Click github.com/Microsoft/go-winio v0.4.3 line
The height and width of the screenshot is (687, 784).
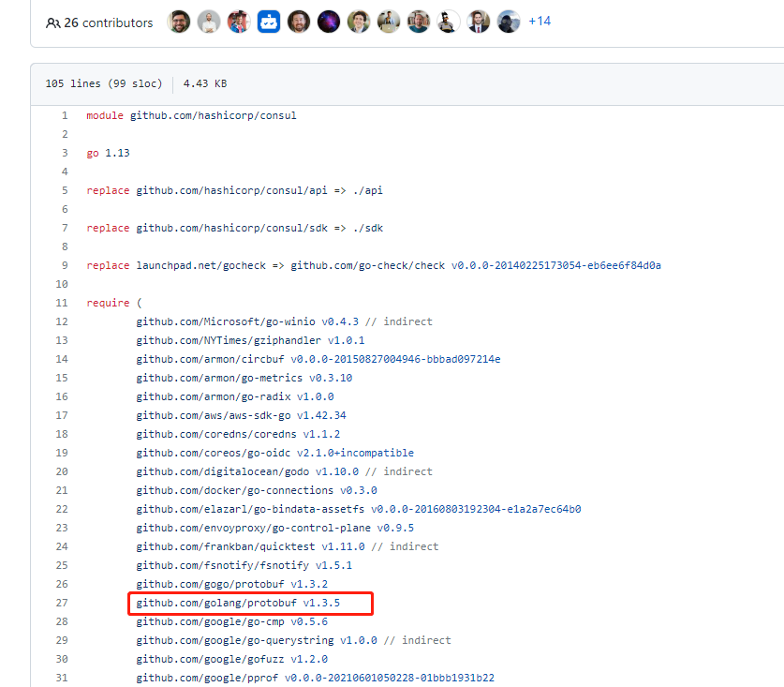click(284, 321)
